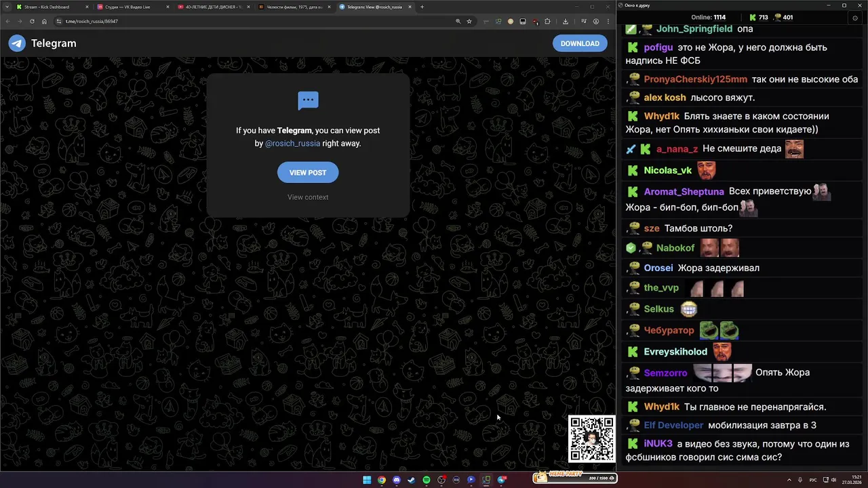Viewport: 868px width, 488px height.
Task: Click the MEME PARTY 200 / 1500 progress bar
Action: [x=574, y=477]
